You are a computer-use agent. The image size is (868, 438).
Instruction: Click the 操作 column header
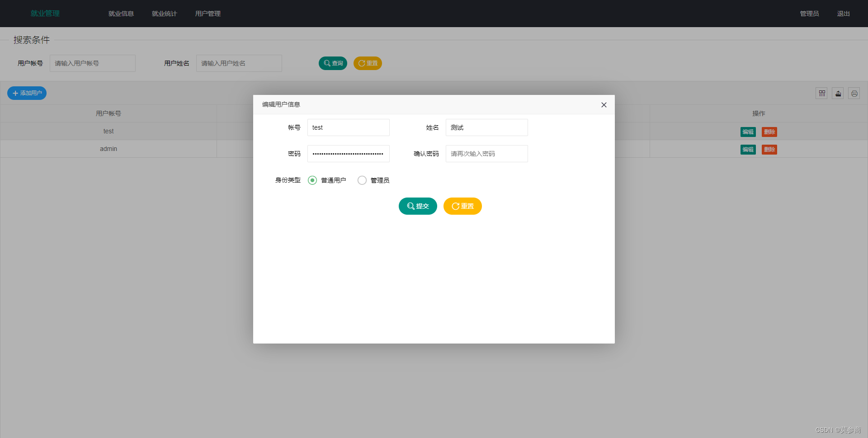[x=759, y=113]
